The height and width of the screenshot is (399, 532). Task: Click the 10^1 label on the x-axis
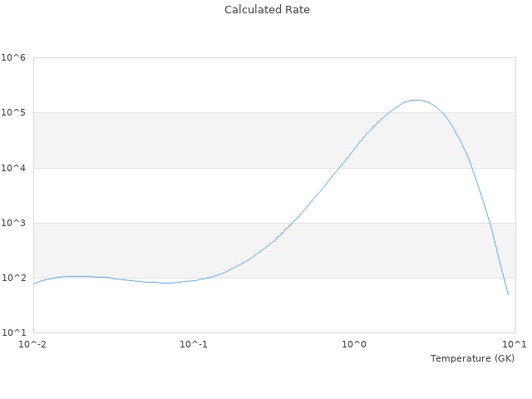[515, 344]
